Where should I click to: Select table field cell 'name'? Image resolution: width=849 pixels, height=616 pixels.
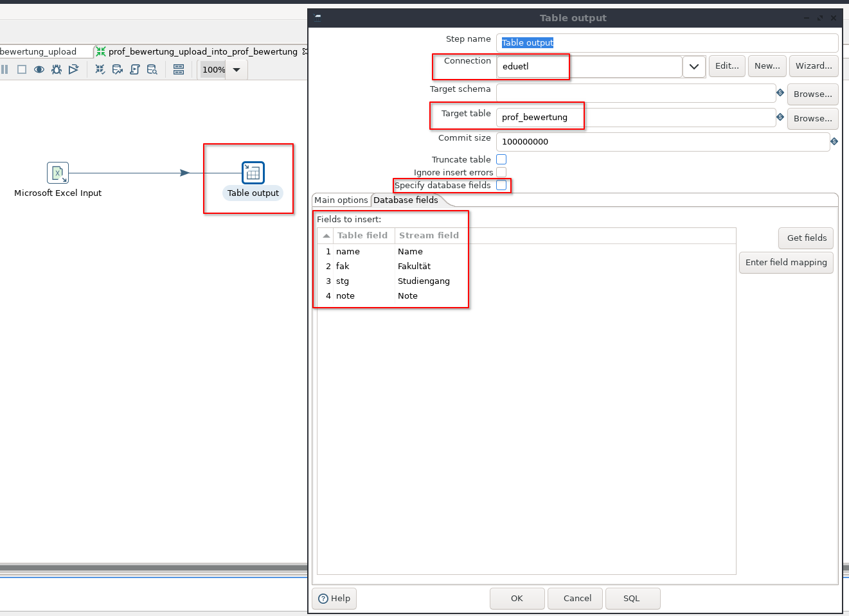pyautogui.click(x=364, y=252)
